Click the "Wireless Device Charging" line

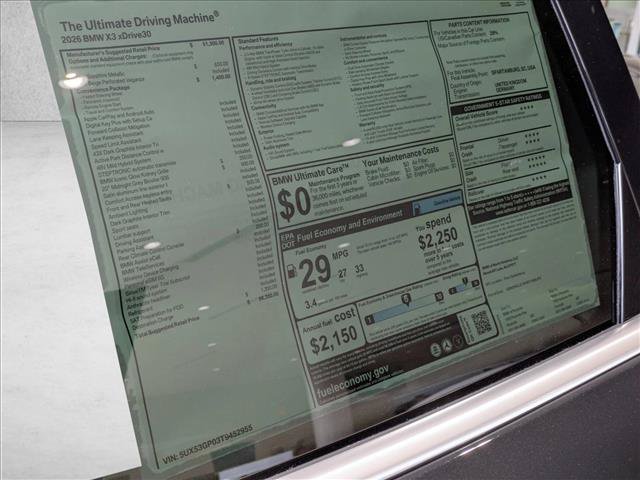[151, 273]
